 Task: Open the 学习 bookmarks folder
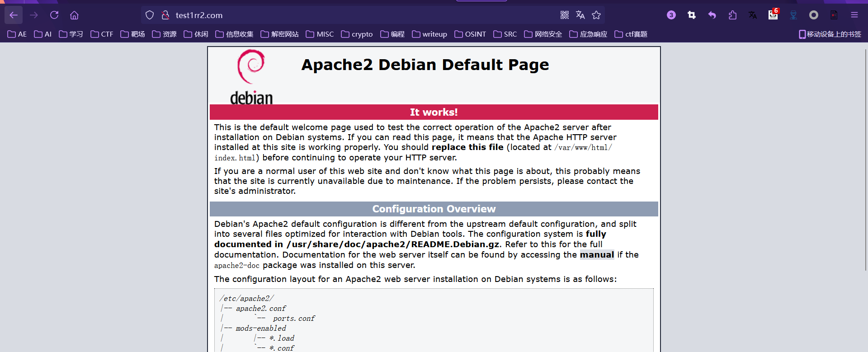(x=71, y=34)
